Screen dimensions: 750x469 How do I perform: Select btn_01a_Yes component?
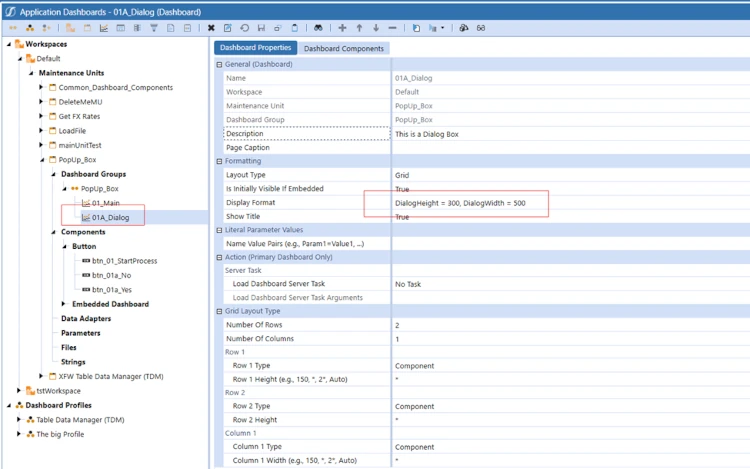tap(112, 290)
